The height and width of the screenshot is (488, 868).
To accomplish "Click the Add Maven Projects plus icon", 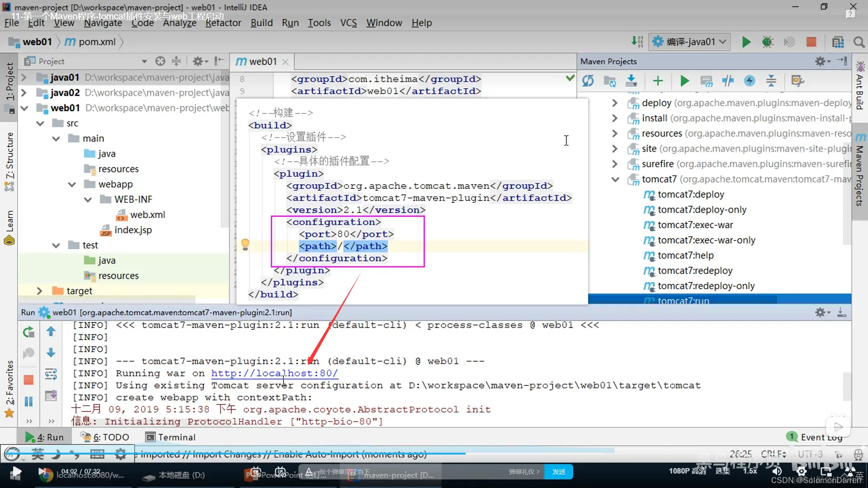I will 658,81.
